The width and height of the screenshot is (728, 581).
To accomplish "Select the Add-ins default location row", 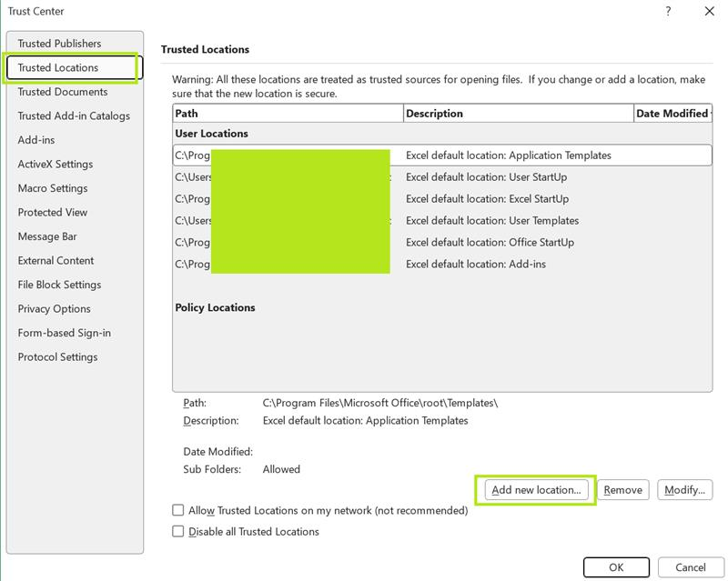I will [442, 264].
